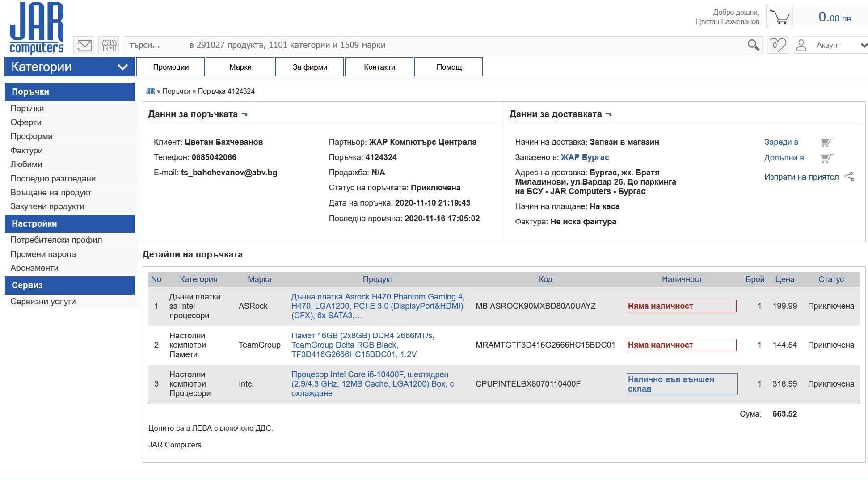Click Изпрати на приятел link
The image size is (868, 480).
(801, 177)
